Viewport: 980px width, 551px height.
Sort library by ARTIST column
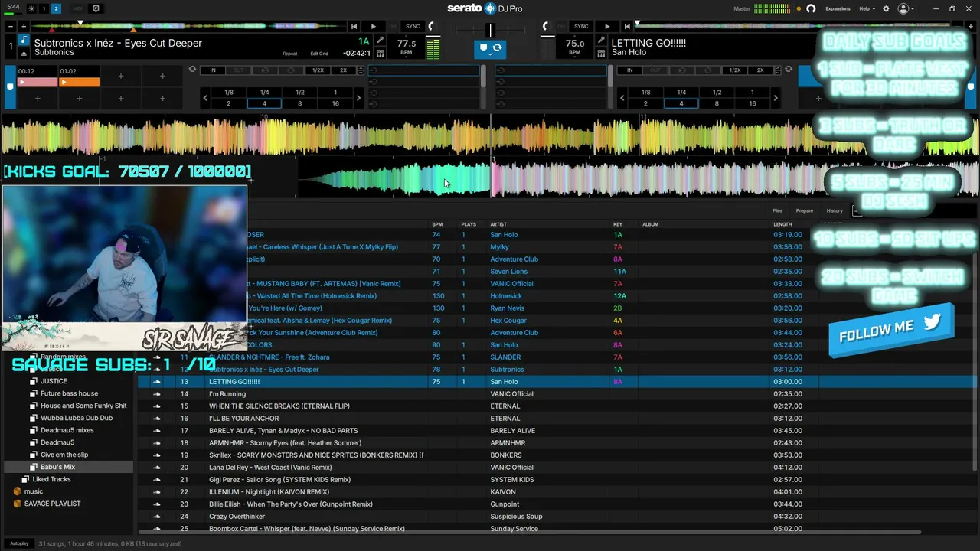click(x=498, y=224)
